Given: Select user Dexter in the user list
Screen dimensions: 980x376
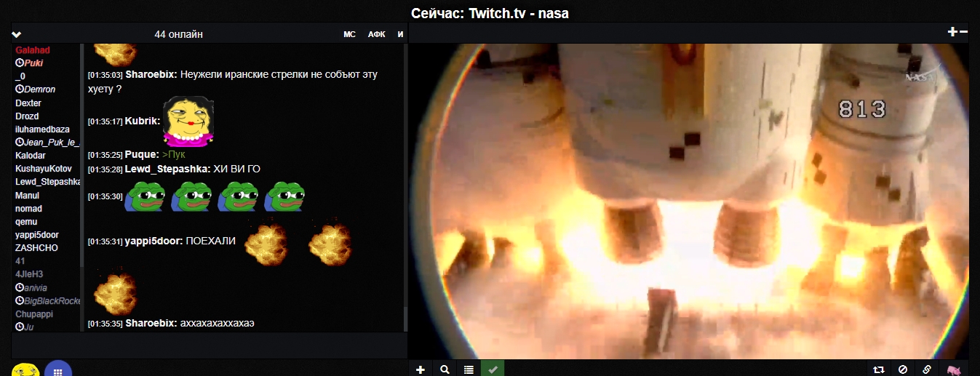Looking at the screenshot, I should click(28, 103).
